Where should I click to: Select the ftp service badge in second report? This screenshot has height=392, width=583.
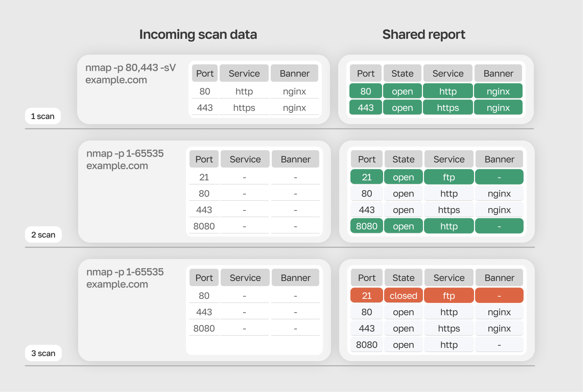click(x=449, y=177)
